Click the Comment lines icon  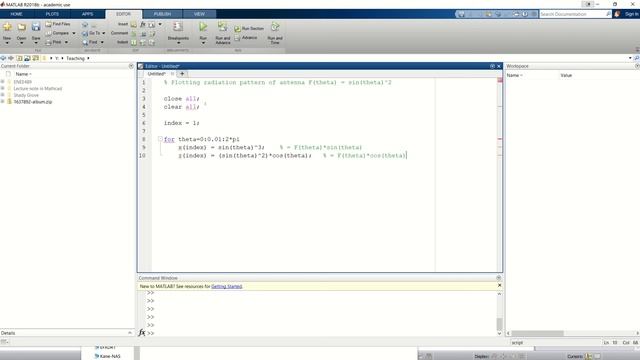[134, 33]
